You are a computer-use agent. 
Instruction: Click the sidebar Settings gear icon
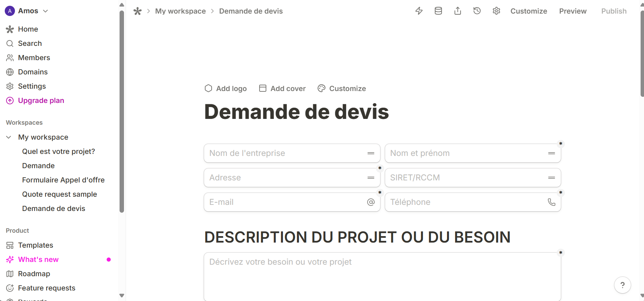click(x=10, y=86)
